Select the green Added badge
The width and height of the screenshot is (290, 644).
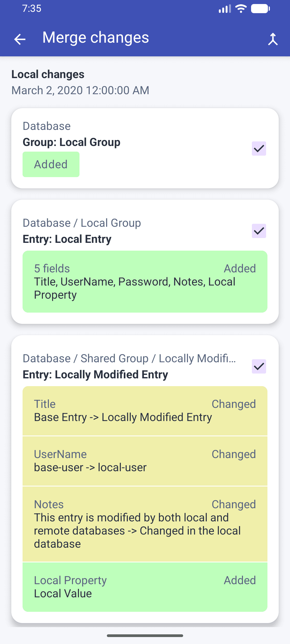click(x=51, y=164)
